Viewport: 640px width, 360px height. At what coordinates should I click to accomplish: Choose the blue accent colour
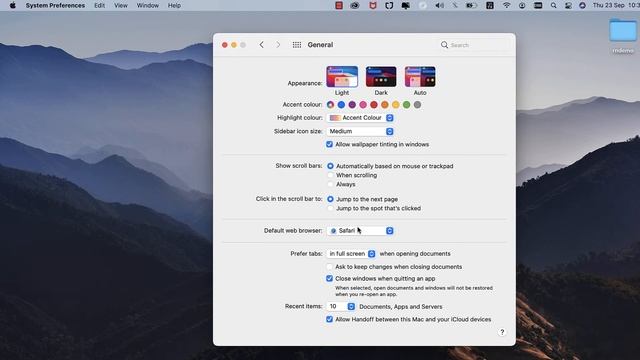point(341,105)
